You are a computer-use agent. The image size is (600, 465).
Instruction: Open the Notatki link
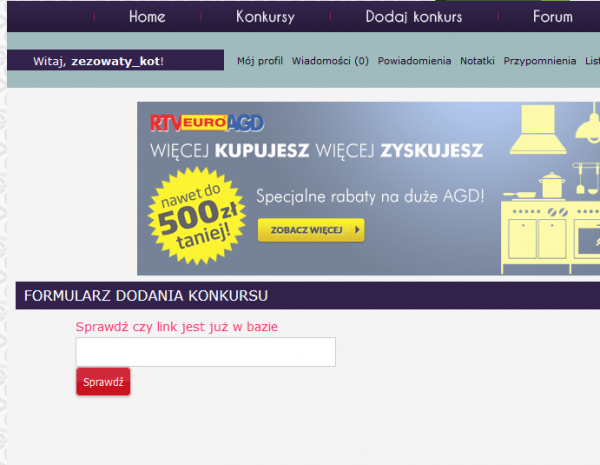477,61
